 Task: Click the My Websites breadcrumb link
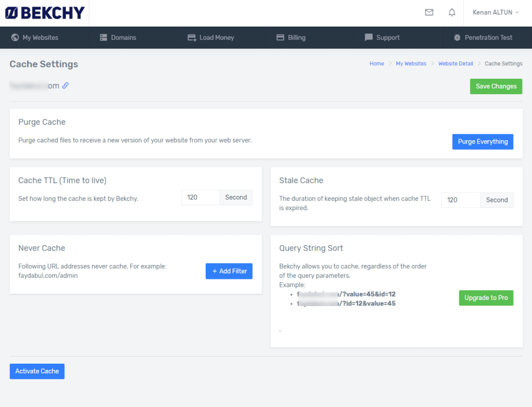point(411,63)
